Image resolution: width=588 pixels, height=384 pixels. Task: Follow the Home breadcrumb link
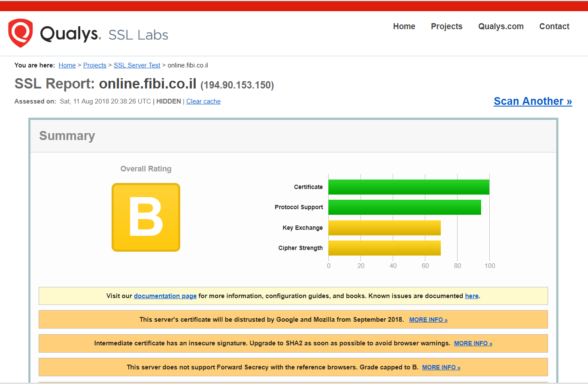[67, 65]
